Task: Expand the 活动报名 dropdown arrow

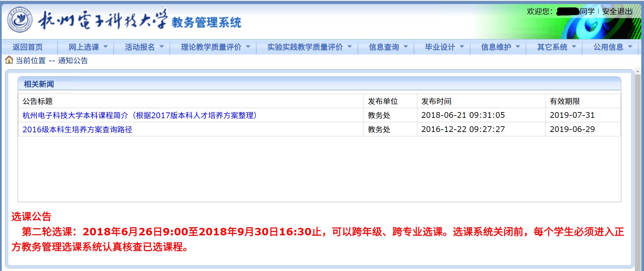Action: [x=161, y=47]
